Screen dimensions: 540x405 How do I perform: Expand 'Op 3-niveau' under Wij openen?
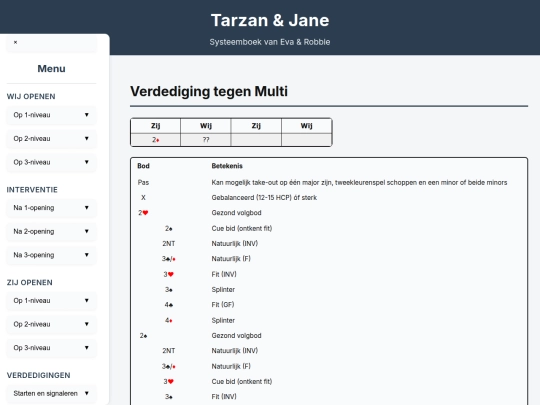click(x=51, y=162)
